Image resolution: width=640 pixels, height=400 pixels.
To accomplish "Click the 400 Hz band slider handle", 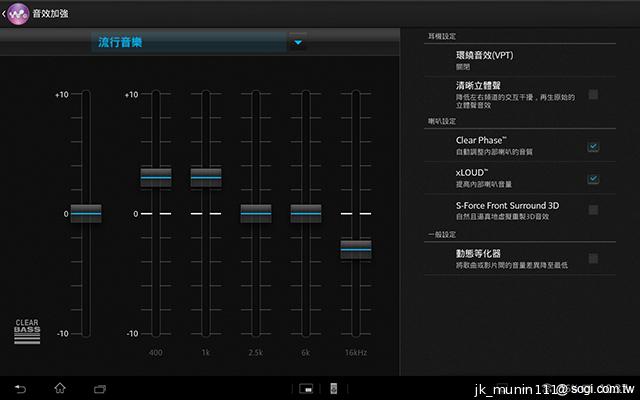I will point(156,178).
